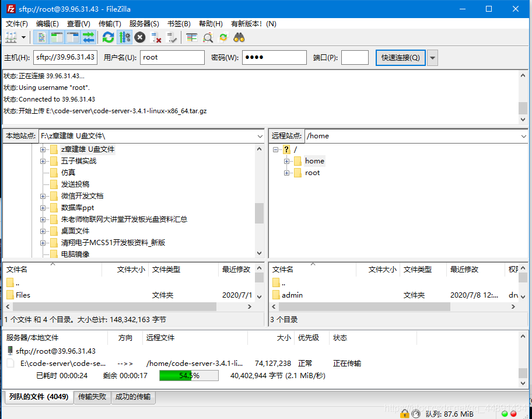This screenshot has height=419, width=532.
Task: Click the refresh file lists icon
Action: [108, 37]
